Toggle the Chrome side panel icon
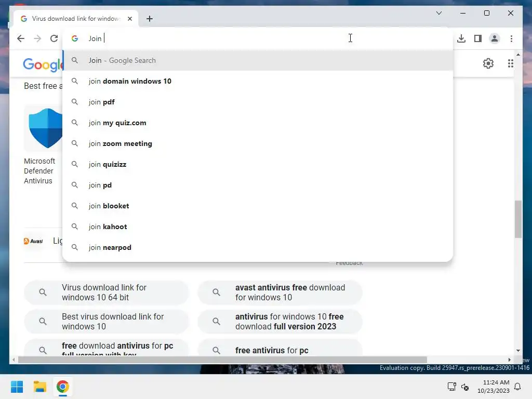 (478, 38)
